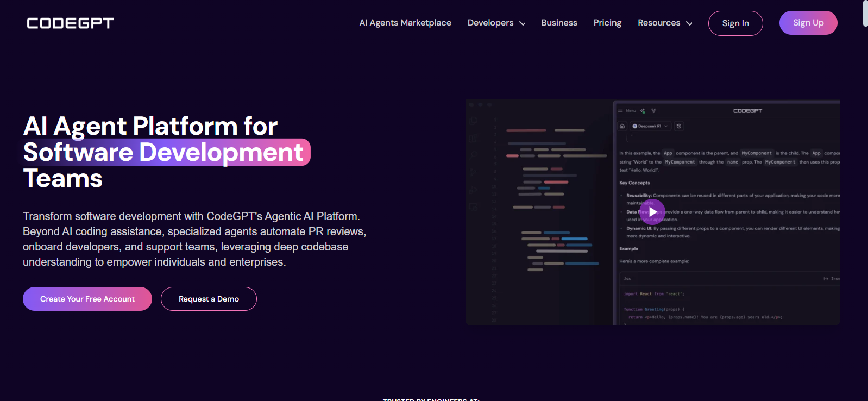The width and height of the screenshot is (868, 401).
Task: Click the Sign Up button
Action: click(808, 23)
